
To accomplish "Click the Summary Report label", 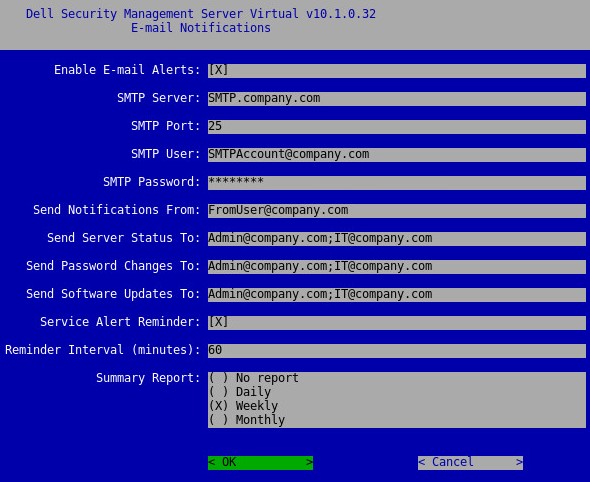I will point(148,378).
